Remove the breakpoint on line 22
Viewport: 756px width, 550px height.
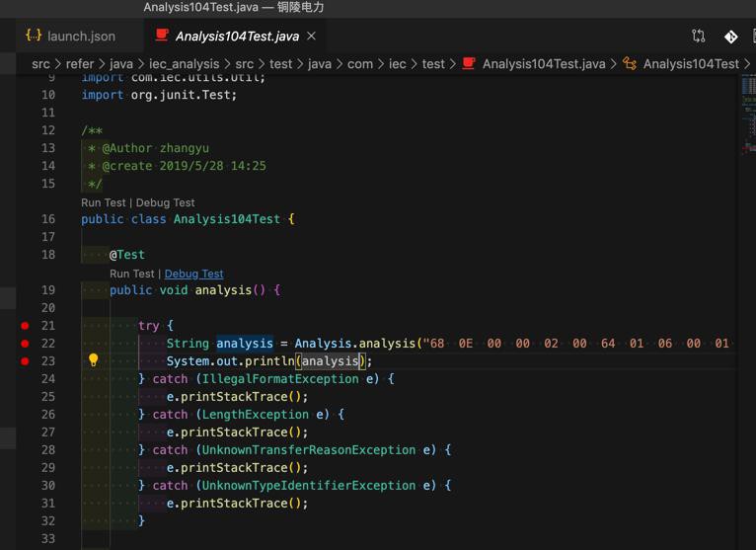[x=25, y=344]
